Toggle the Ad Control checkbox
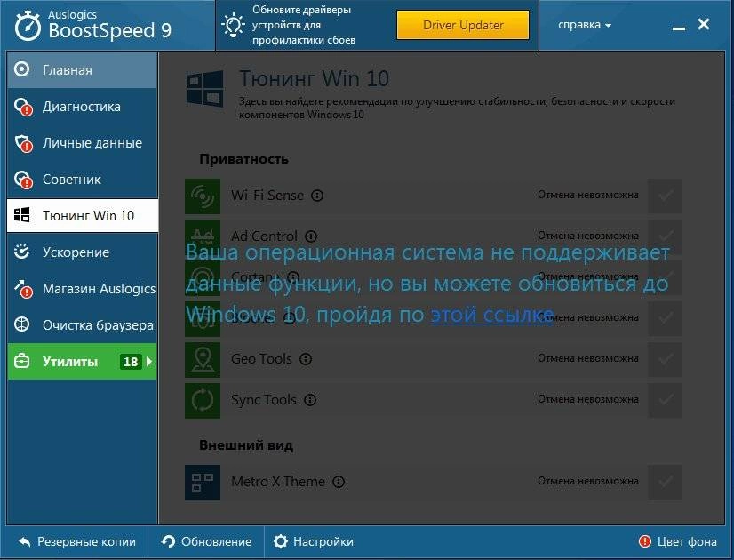 coord(666,236)
